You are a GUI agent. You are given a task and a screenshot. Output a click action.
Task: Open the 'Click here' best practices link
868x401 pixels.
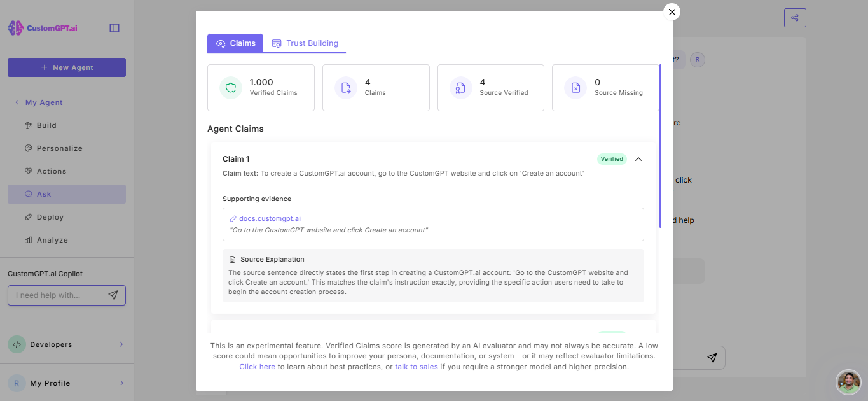point(258,367)
